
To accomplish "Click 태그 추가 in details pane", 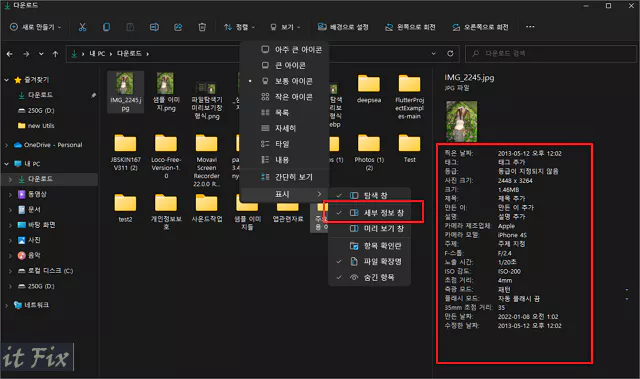I will click(512, 162).
